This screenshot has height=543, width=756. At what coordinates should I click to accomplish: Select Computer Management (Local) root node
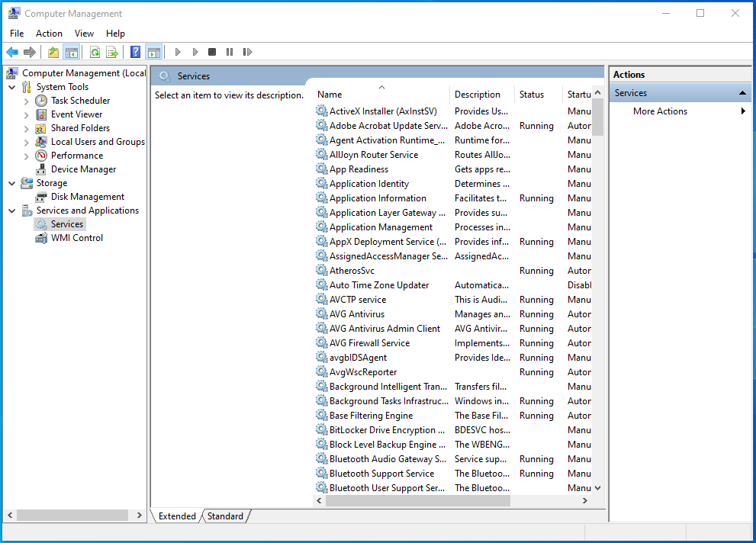(x=76, y=73)
